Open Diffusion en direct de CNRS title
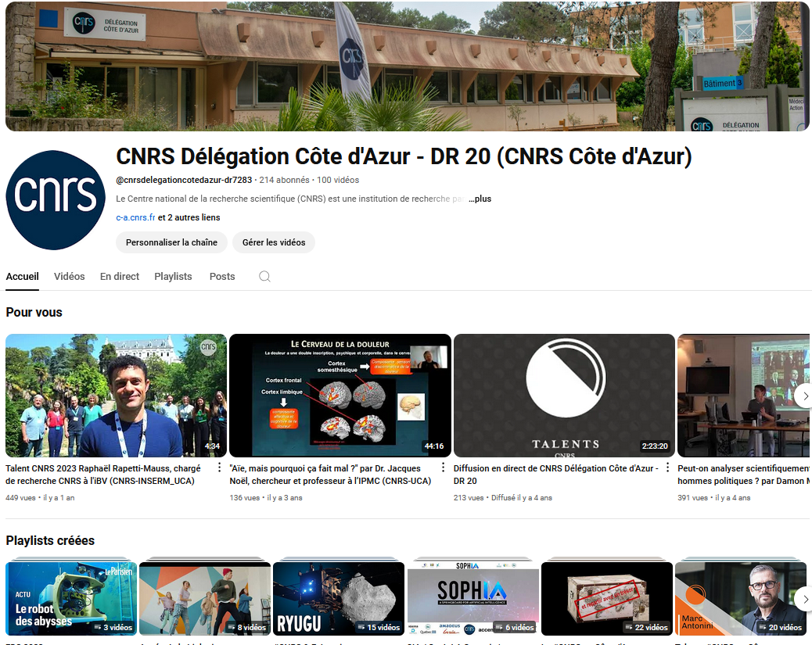The height and width of the screenshot is (645, 812). tap(555, 475)
